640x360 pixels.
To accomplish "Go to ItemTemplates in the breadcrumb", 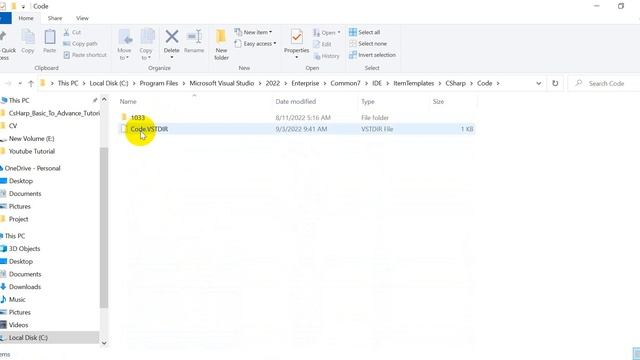I will click(413, 83).
